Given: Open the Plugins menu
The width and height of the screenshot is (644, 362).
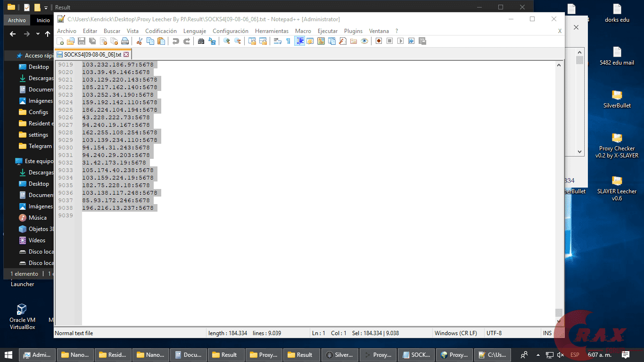Looking at the screenshot, I should pos(353,31).
